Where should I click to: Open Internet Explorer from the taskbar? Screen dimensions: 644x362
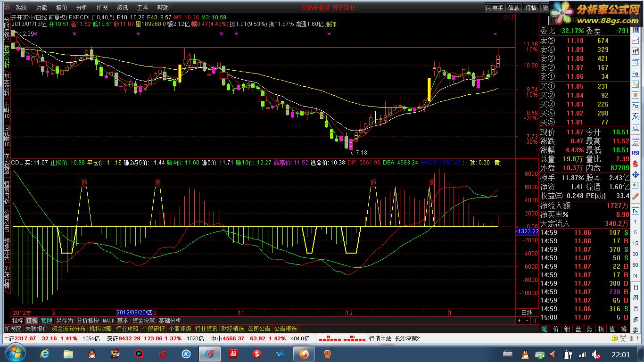click(x=45, y=354)
